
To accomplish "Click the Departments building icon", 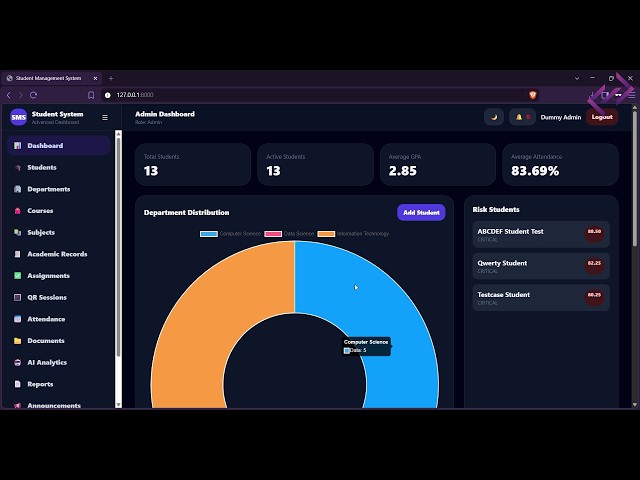I will [18, 189].
